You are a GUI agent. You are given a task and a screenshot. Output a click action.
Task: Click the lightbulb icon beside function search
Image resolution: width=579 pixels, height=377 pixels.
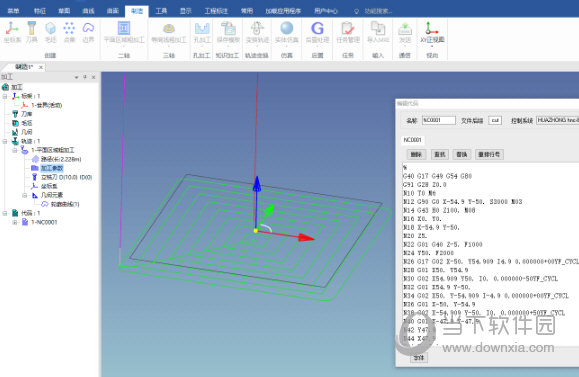356,11
